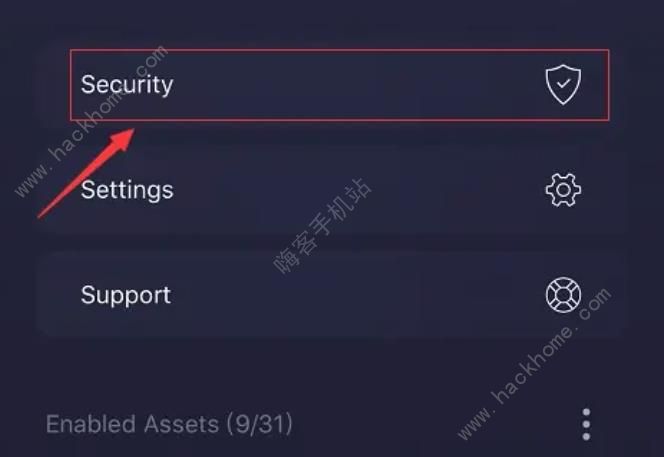Tap the center of the Settings cog icon
Image resolution: width=664 pixels, height=457 pixels.
point(563,190)
